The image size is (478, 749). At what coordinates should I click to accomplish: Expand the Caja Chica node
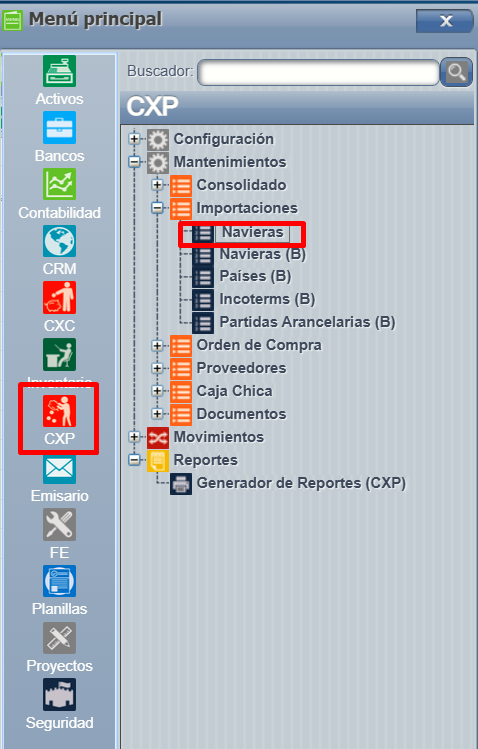tap(158, 391)
